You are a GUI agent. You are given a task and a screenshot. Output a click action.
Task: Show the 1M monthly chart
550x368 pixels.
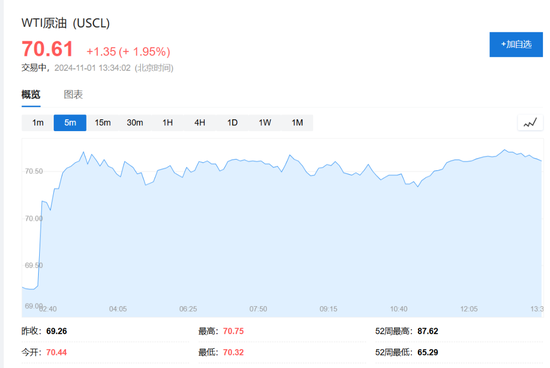(297, 123)
